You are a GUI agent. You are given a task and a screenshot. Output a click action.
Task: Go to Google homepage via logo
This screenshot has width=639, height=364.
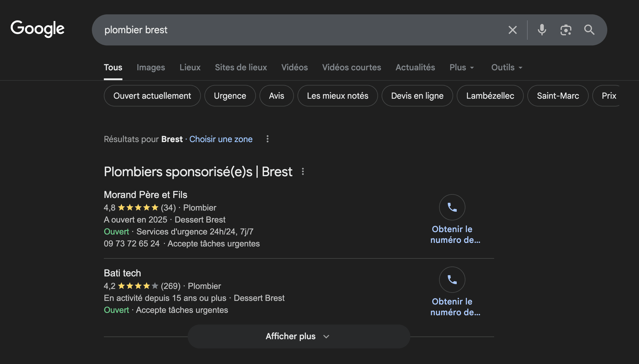coord(38,29)
